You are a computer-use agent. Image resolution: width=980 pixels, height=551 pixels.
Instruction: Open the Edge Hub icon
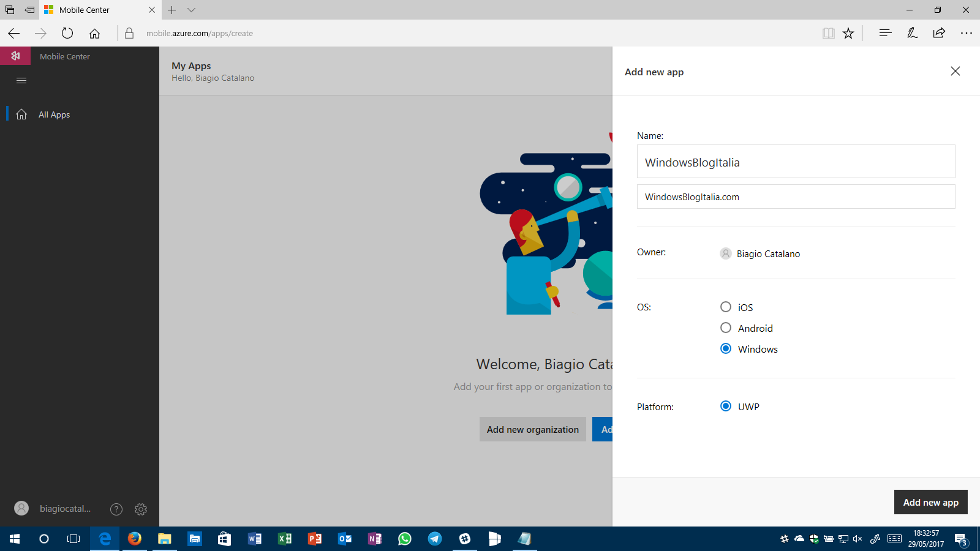(x=885, y=33)
